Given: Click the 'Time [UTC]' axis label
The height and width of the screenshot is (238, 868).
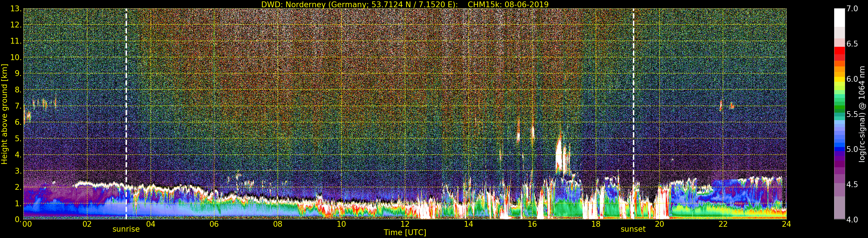Looking at the screenshot, I should pyautogui.click(x=405, y=233).
